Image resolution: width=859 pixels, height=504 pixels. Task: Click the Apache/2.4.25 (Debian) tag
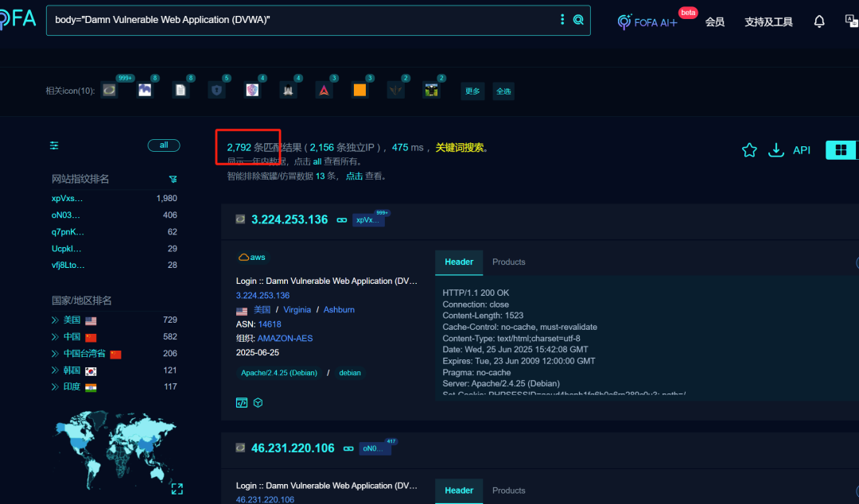pos(279,373)
